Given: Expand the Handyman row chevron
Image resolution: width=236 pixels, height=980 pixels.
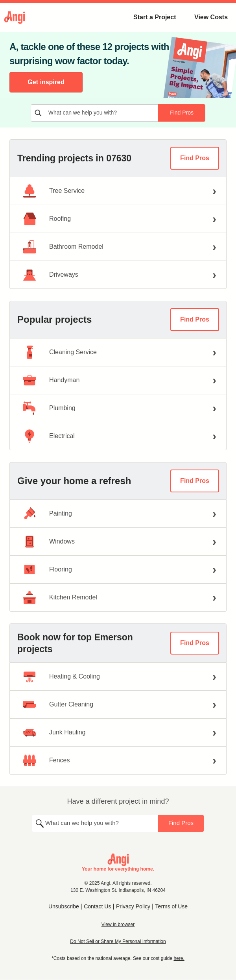Looking at the screenshot, I should [214, 380].
